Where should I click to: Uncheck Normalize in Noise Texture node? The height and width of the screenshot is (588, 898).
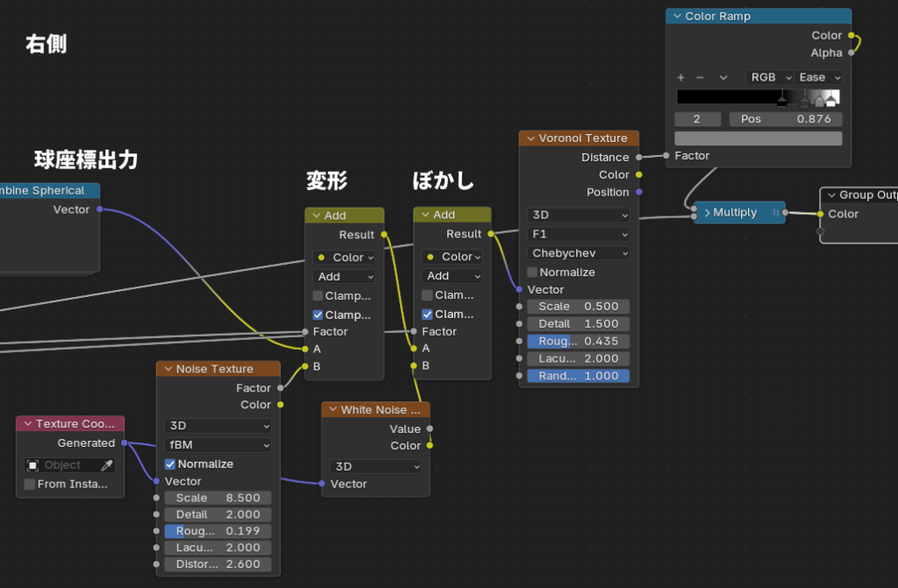170,464
